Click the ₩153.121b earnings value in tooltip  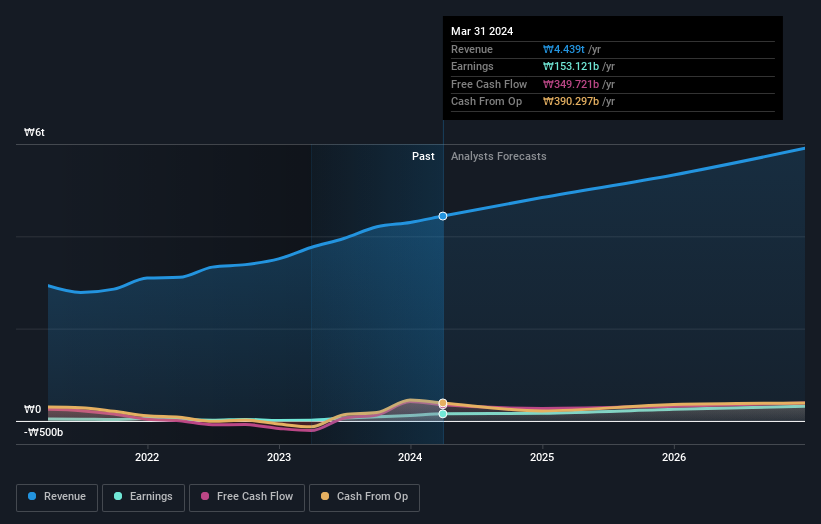[571, 66]
